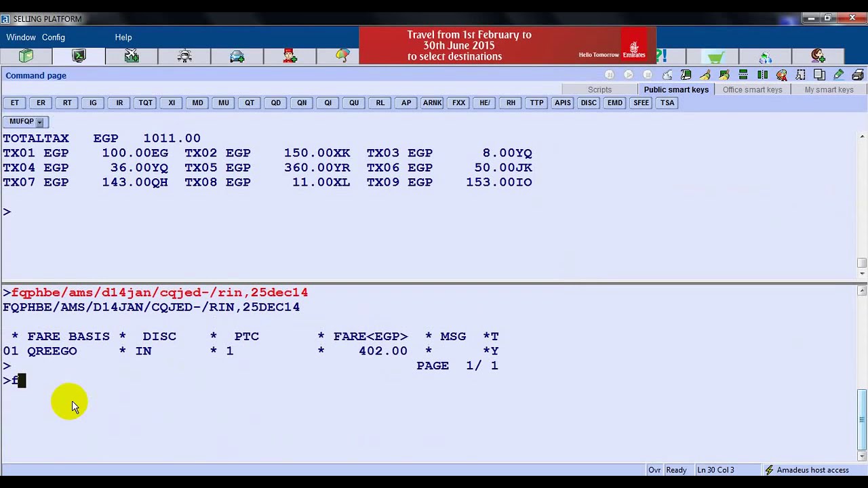Click the Emirates travel banner ad
Screen dimensions: 868x488
click(x=507, y=45)
